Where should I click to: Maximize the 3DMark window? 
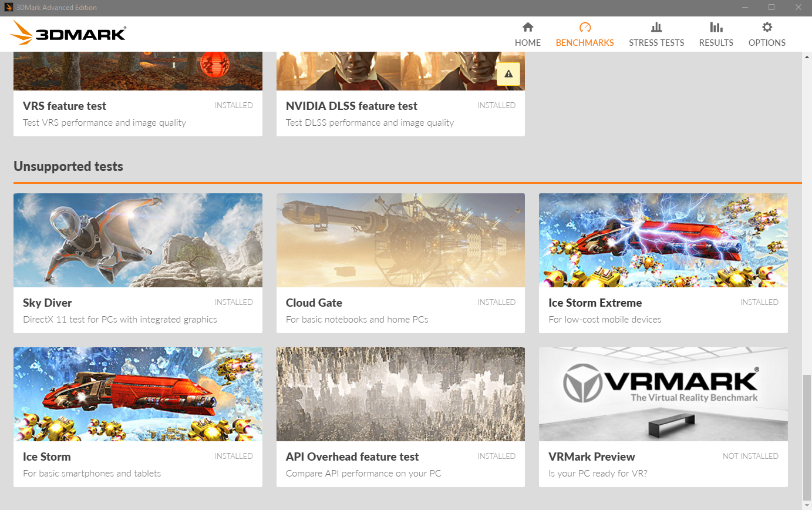coord(771,8)
